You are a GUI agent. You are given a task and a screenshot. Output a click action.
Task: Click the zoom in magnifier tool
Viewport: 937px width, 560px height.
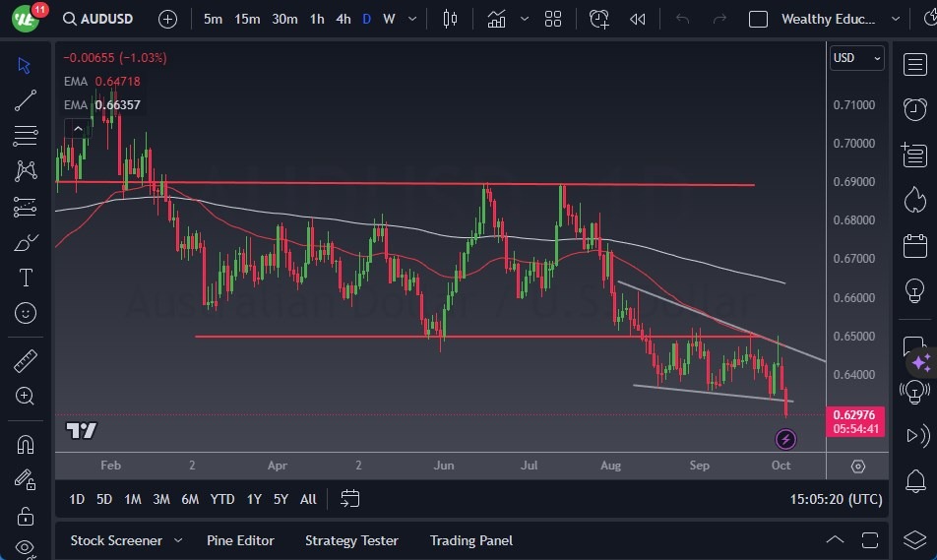tap(26, 396)
